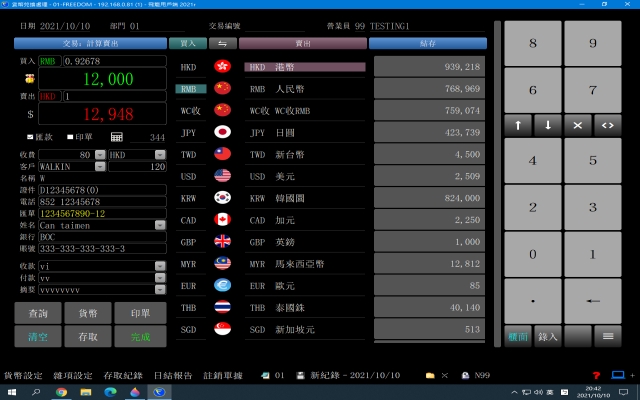Click the Hong Kong flag icon
The height and width of the screenshot is (400, 640).
pyautogui.click(x=222, y=67)
